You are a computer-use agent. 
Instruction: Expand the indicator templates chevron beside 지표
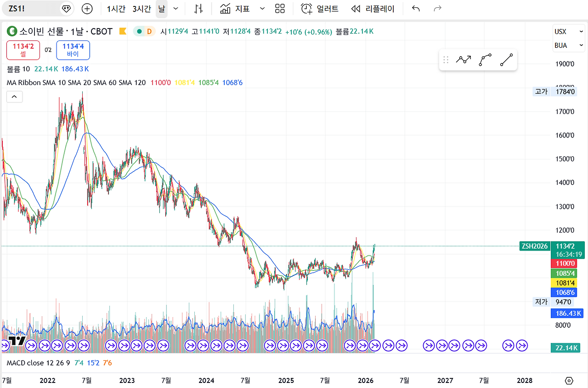coord(262,9)
